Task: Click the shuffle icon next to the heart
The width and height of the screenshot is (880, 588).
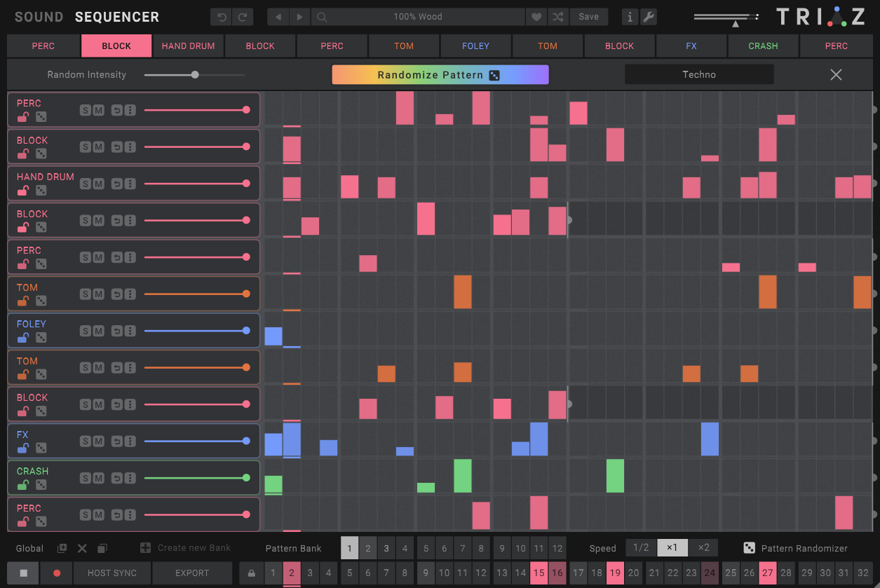Action: (558, 16)
